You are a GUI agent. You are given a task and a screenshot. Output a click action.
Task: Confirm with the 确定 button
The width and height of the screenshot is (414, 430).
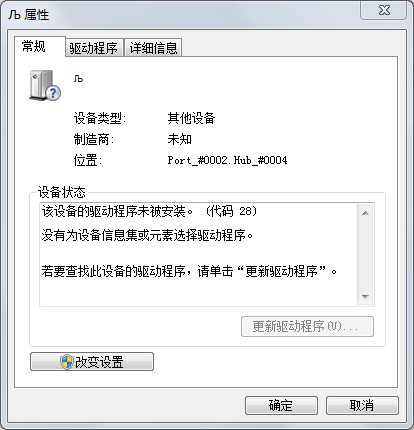click(281, 405)
